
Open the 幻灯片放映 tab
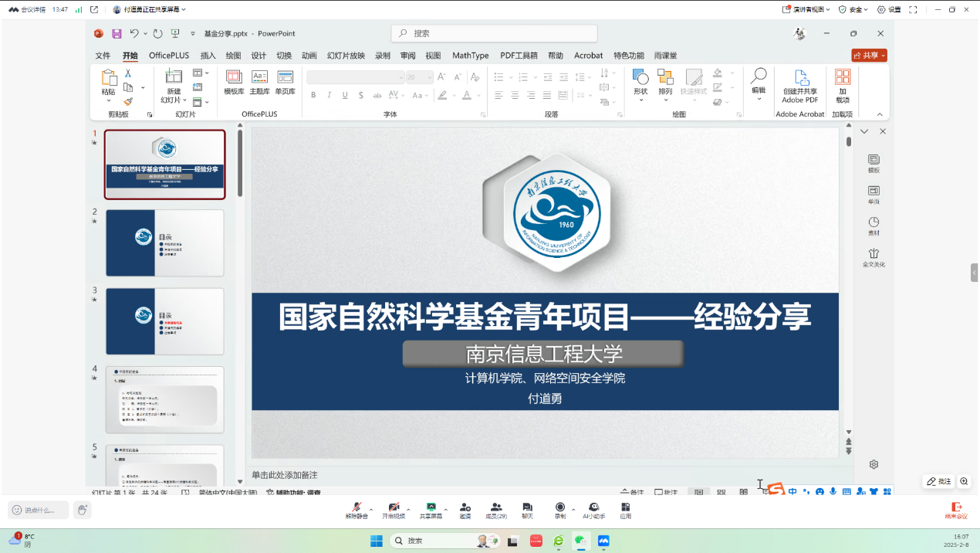[x=346, y=56]
